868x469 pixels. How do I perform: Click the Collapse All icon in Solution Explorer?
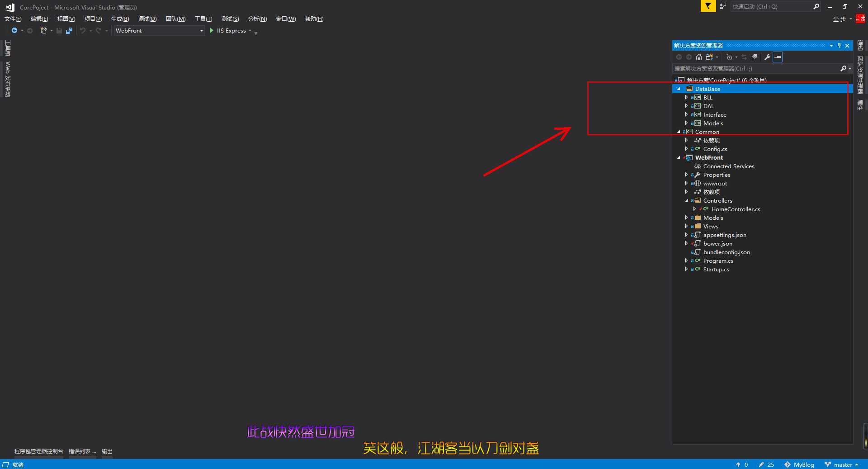click(754, 57)
